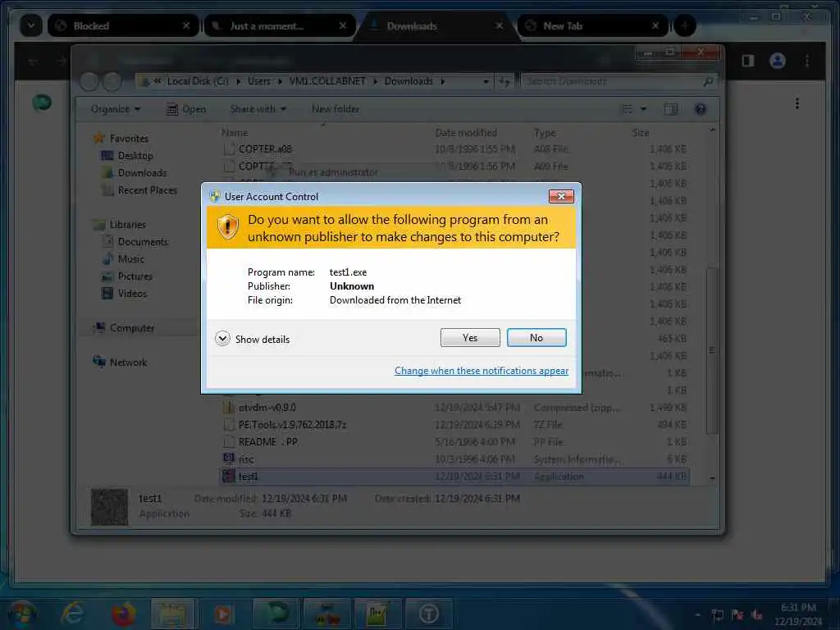Select Pictures library in navigation pane
840x630 pixels.
click(135, 276)
